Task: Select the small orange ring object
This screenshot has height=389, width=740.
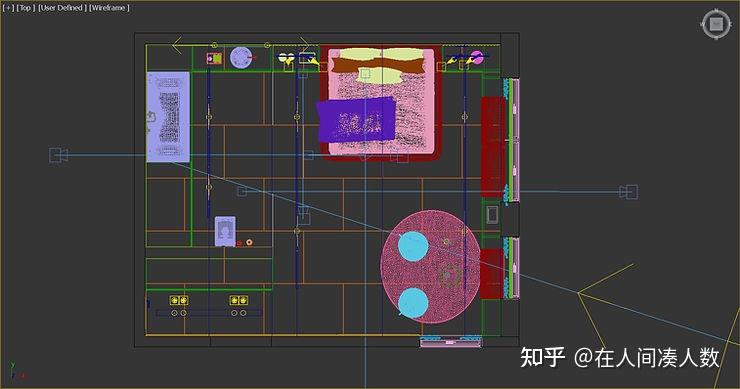Action: [x=249, y=242]
